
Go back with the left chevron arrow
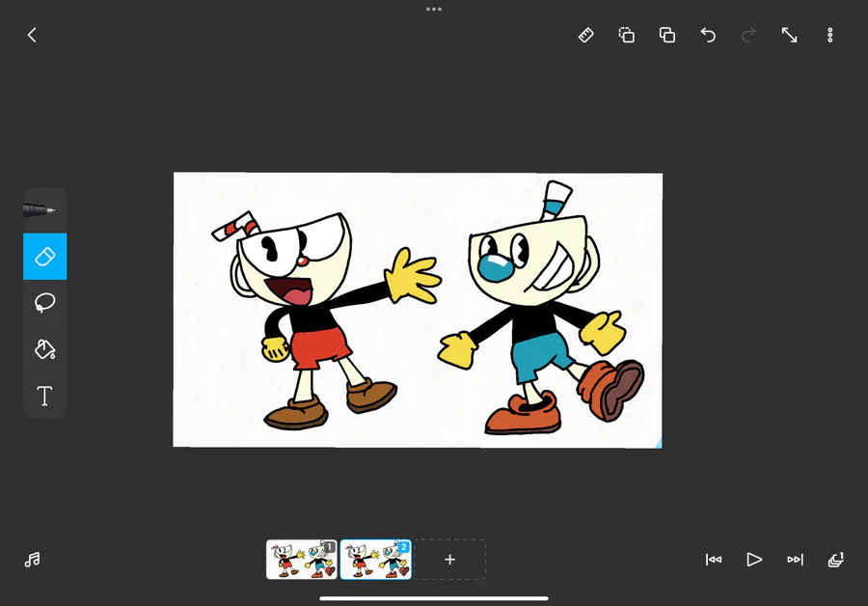click(x=32, y=36)
